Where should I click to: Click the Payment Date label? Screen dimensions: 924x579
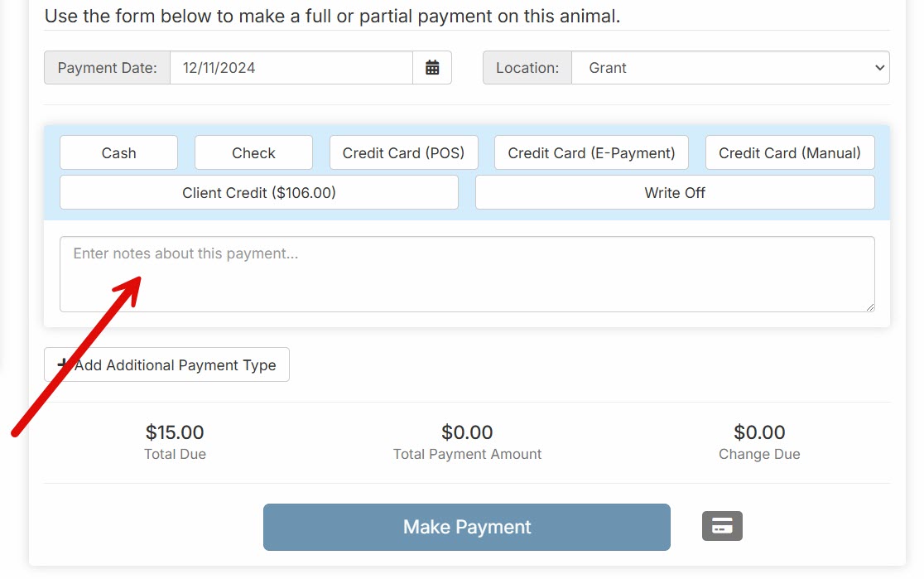pos(107,68)
